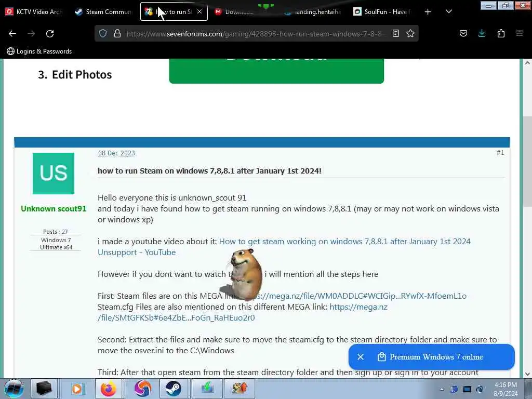Open the shield tracking protection icon

[x=103, y=33]
